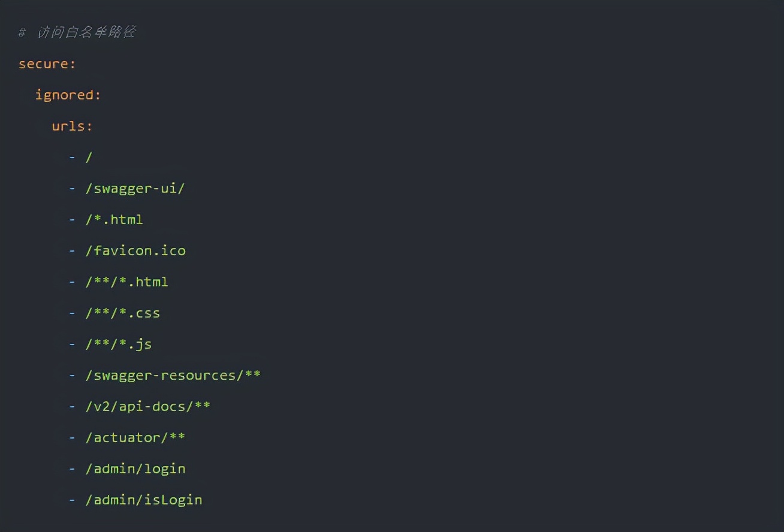Click the '/favicon.ico' path
This screenshot has height=532, width=784.
(x=135, y=250)
